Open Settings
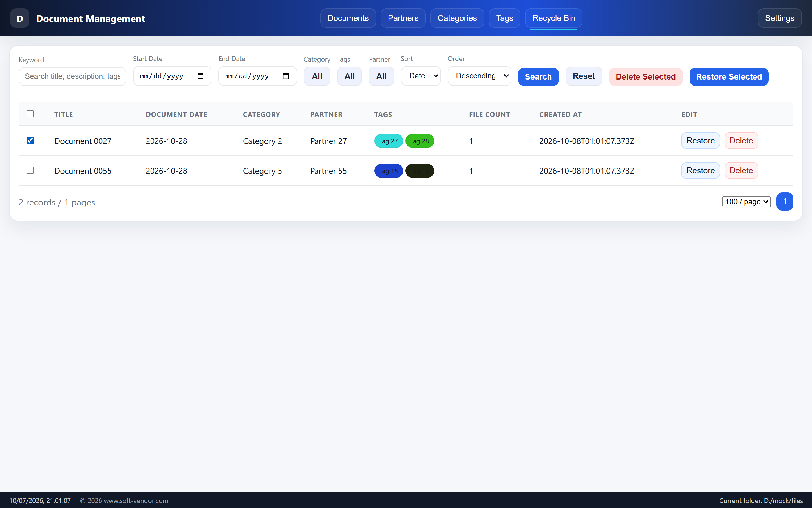The width and height of the screenshot is (812, 508). [x=780, y=18]
